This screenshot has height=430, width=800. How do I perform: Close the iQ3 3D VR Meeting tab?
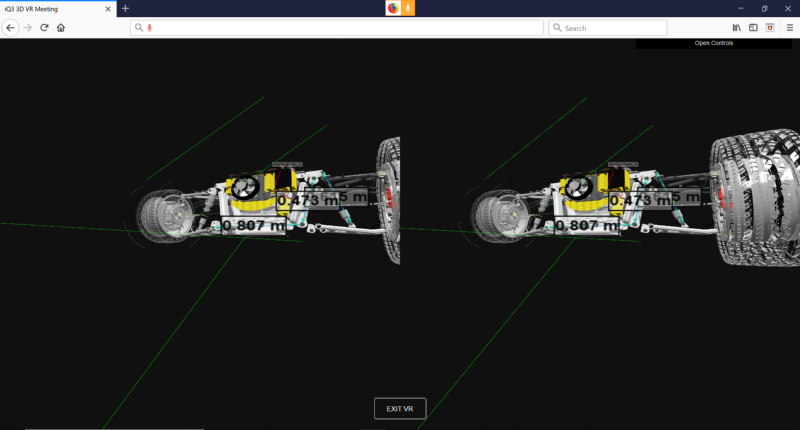tap(108, 8)
